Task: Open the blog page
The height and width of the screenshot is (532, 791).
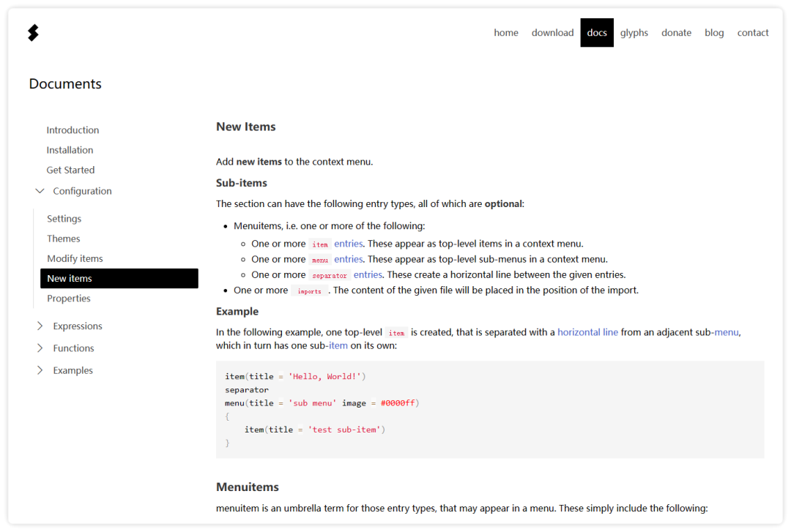Action: (x=714, y=33)
